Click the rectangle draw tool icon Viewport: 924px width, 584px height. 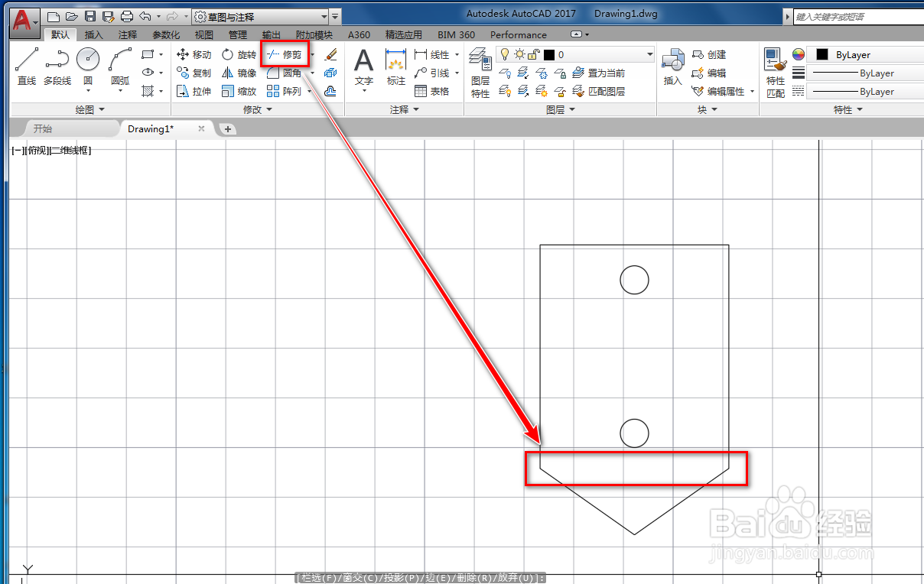tap(148, 54)
